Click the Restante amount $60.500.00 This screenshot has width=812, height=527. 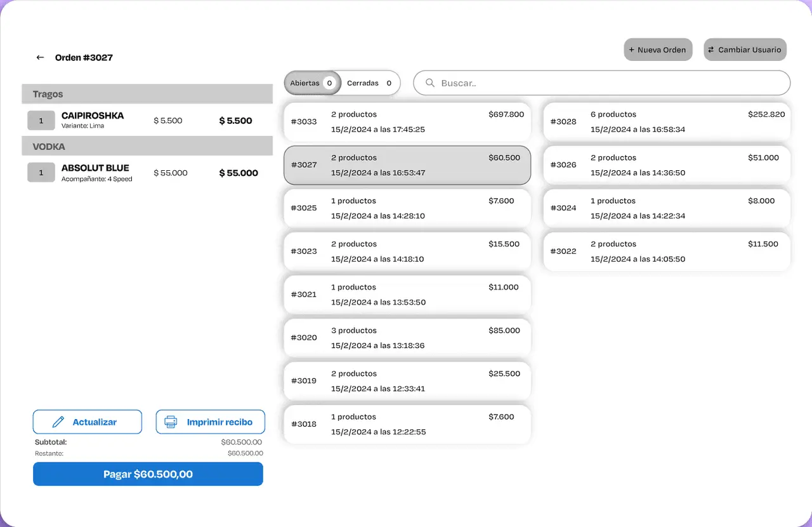point(246,453)
